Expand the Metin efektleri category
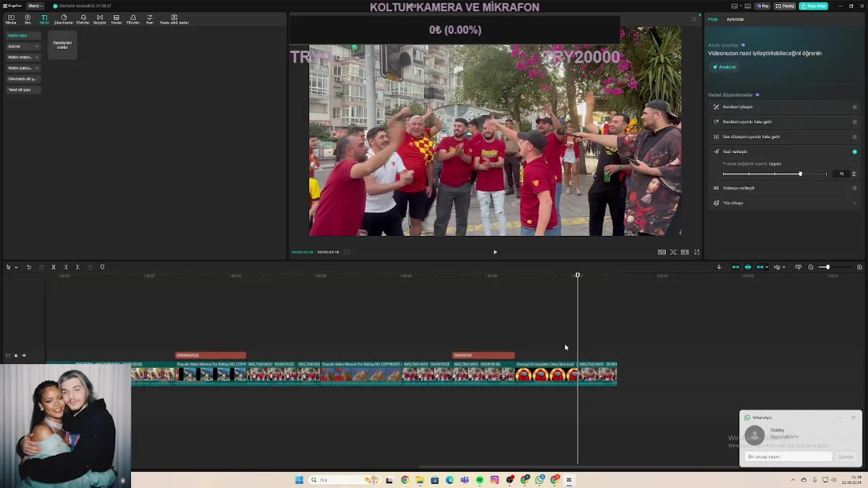The height and width of the screenshot is (488, 868). coord(22,57)
